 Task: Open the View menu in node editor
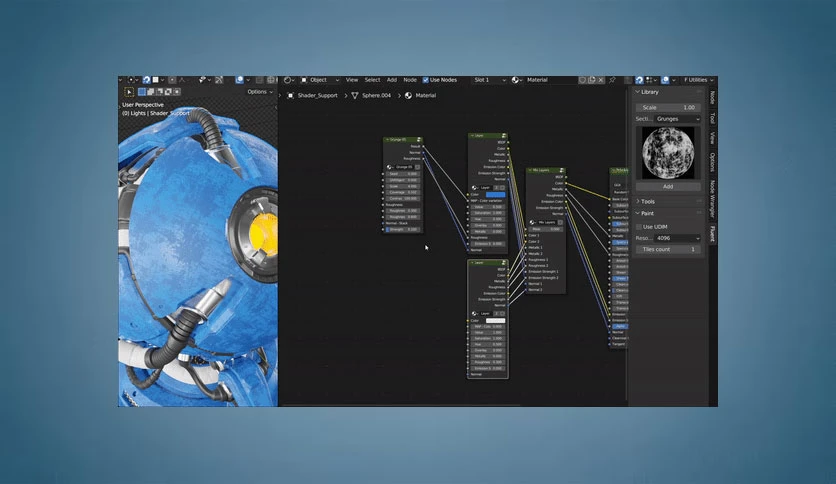(x=352, y=80)
